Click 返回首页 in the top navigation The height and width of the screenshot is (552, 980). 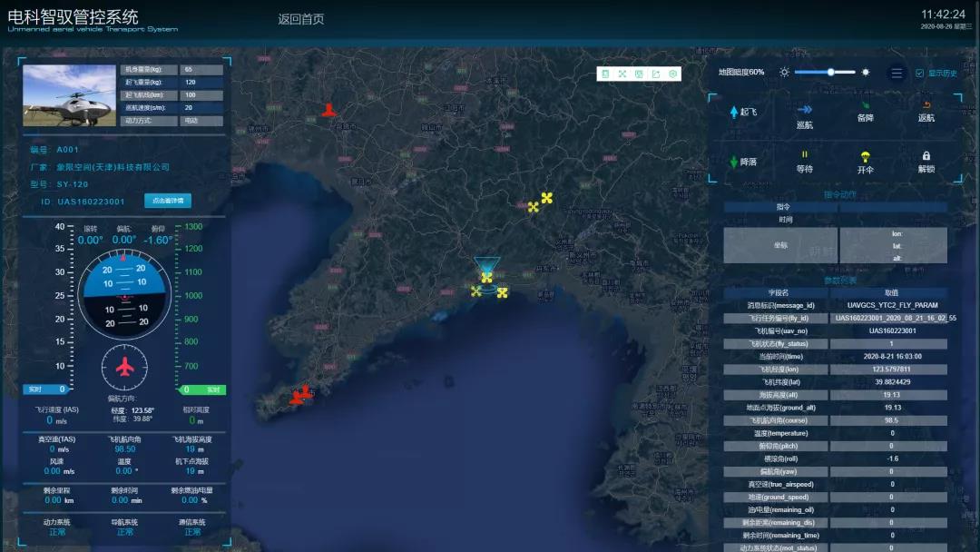(300, 19)
